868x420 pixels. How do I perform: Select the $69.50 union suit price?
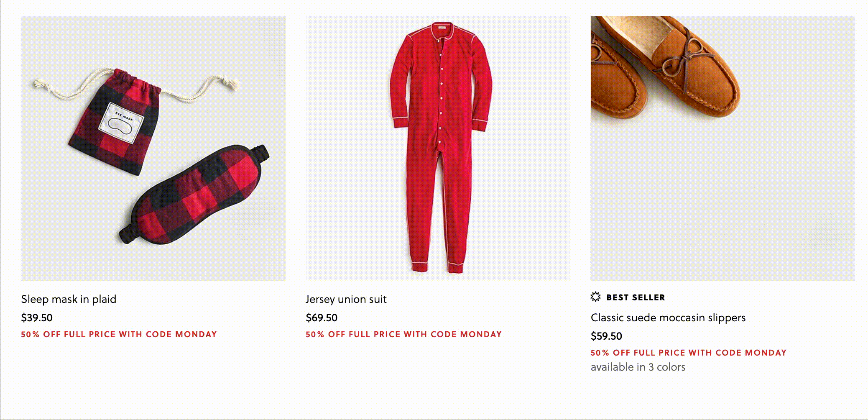(322, 318)
